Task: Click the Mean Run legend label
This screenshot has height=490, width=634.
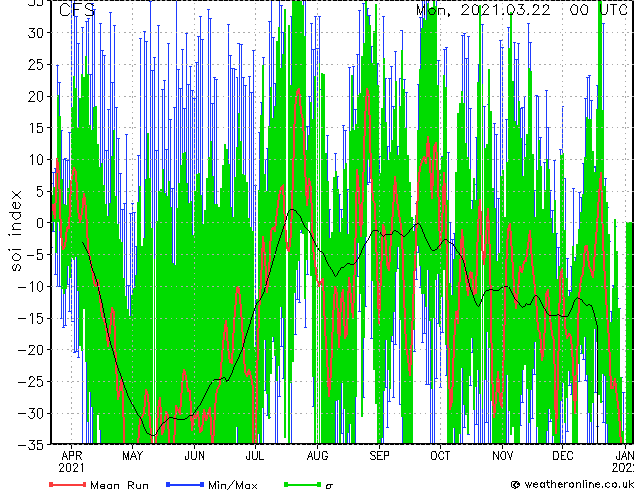Action: click(119, 485)
